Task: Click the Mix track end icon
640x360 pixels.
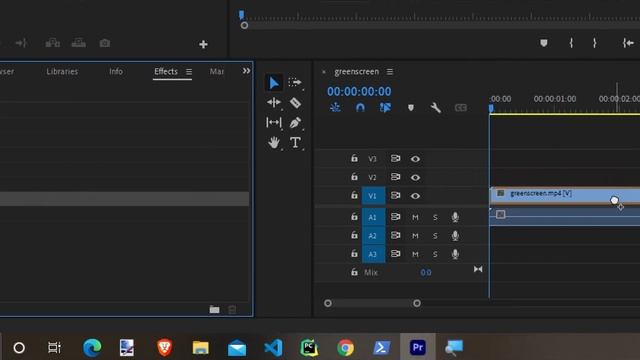Action: [x=478, y=269]
